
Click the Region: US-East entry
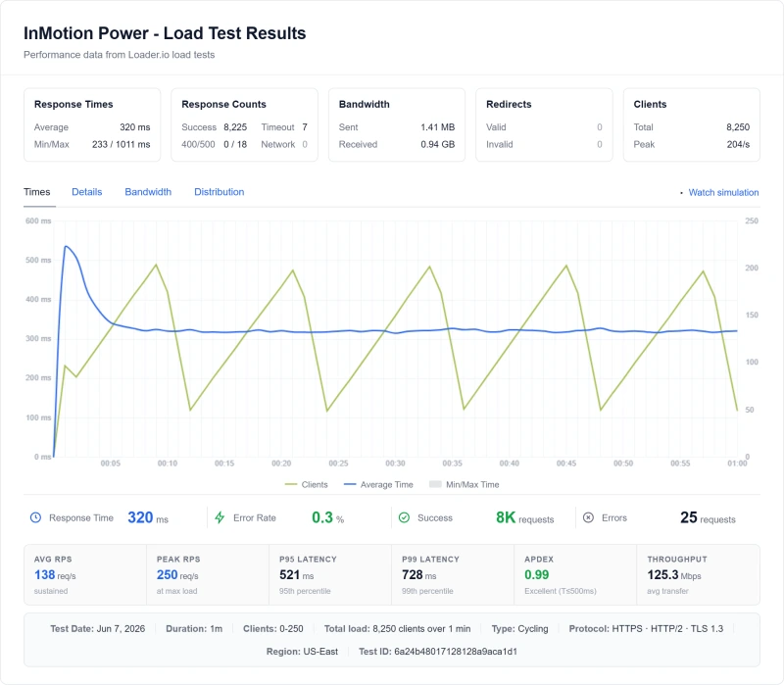tap(302, 652)
